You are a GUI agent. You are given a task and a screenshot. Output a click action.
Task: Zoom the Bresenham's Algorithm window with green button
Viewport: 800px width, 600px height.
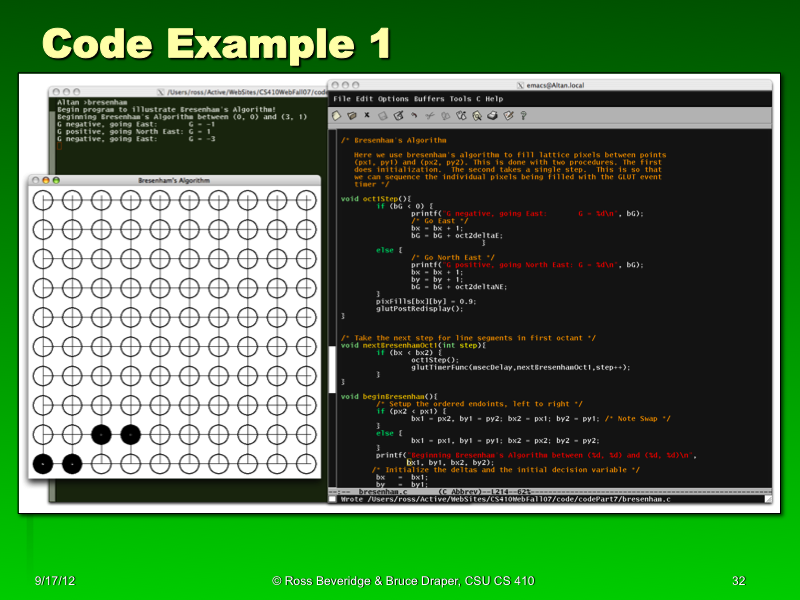click(x=57, y=180)
